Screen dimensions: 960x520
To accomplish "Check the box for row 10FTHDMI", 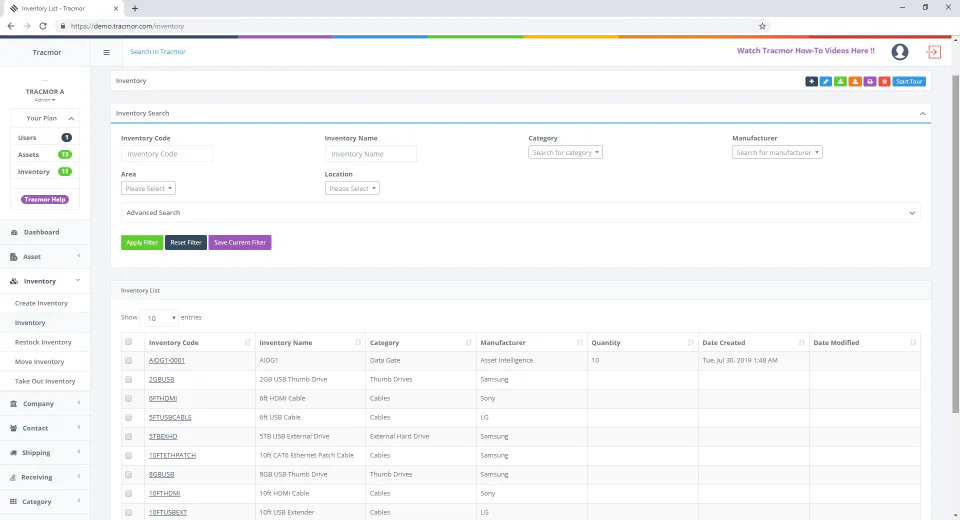I will (x=129, y=494).
